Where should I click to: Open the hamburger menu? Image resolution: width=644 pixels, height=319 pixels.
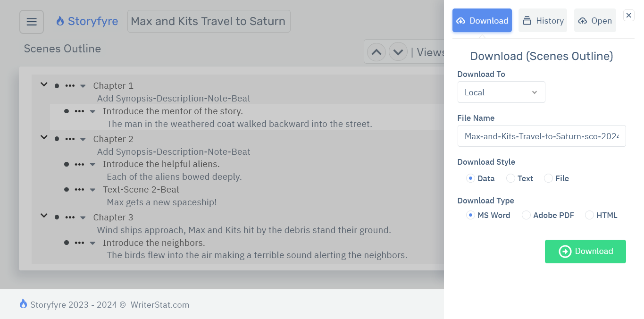tap(31, 22)
